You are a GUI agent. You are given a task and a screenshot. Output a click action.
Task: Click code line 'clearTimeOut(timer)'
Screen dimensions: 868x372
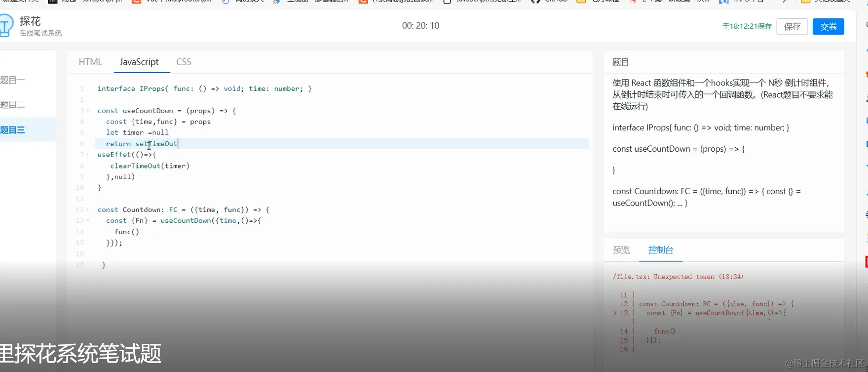[x=150, y=166]
